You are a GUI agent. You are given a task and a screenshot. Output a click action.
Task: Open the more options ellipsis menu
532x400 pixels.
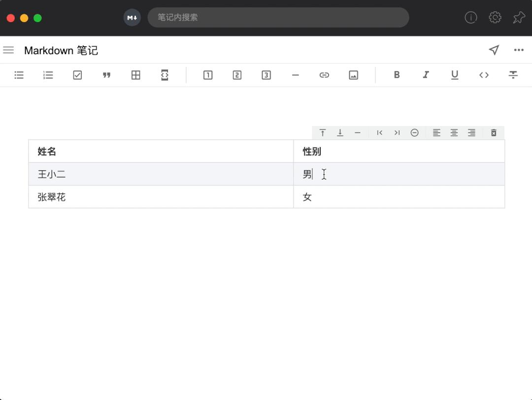click(519, 50)
